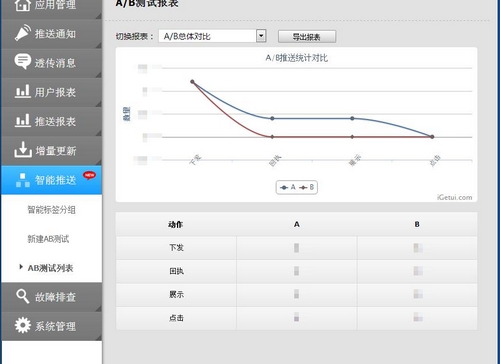
Task: Click the 导出报表 button
Action: pyautogui.click(x=307, y=37)
